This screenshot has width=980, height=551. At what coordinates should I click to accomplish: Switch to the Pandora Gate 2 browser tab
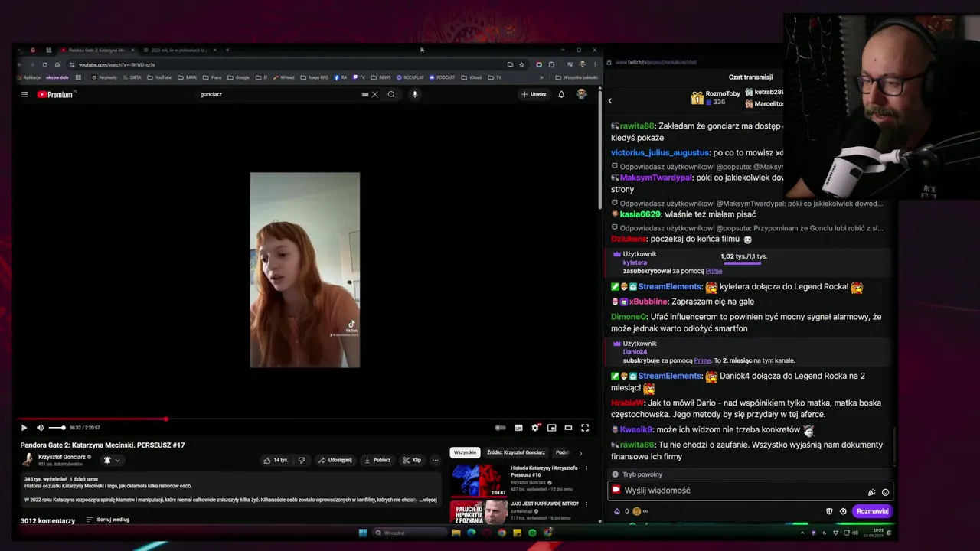click(97, 50)
